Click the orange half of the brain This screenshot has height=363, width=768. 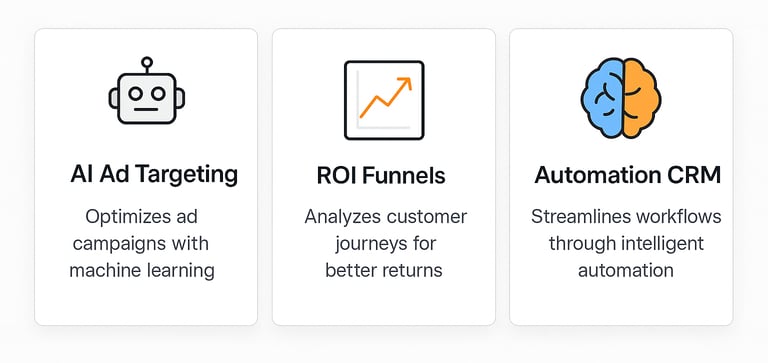click(x=642, y=98)
